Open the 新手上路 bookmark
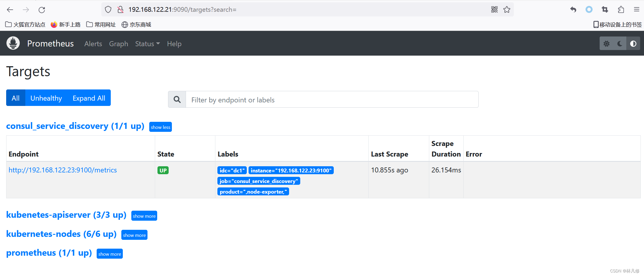Viewport: 644px width, 276px height. pos(66,25)
